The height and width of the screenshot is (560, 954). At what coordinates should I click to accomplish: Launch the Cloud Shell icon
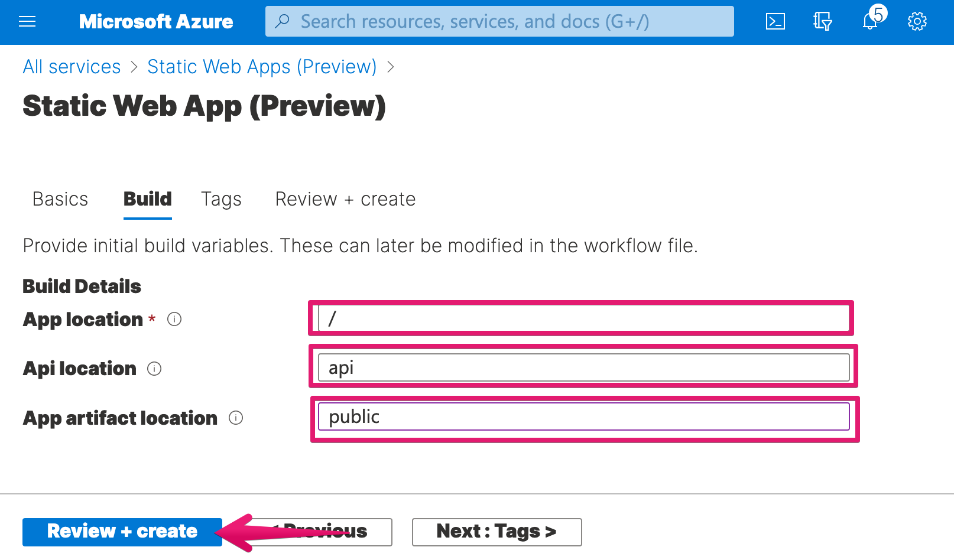tap(775, 22)
